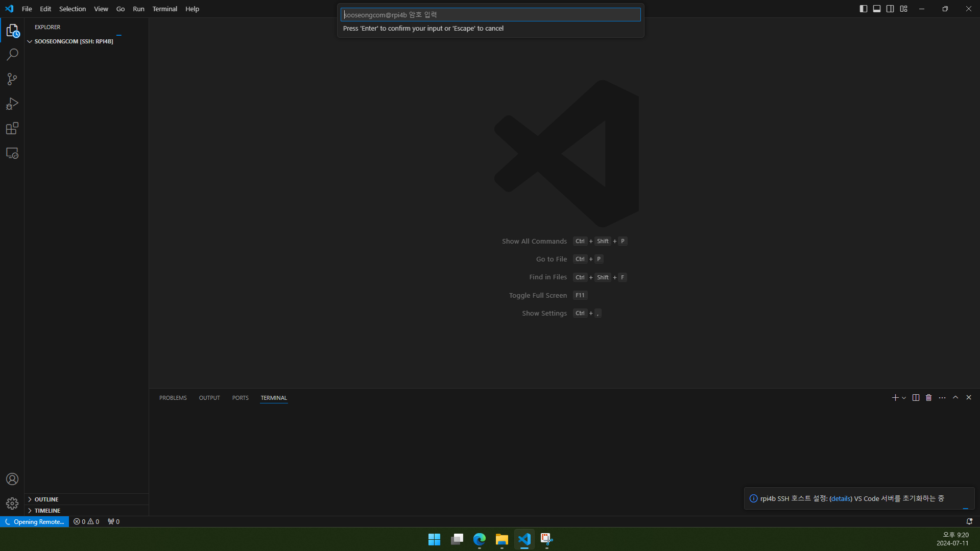This screenshot has width=980, height=551.
Task: Toggle the bottom panel layout icon
Action: [x=877, y=9]
